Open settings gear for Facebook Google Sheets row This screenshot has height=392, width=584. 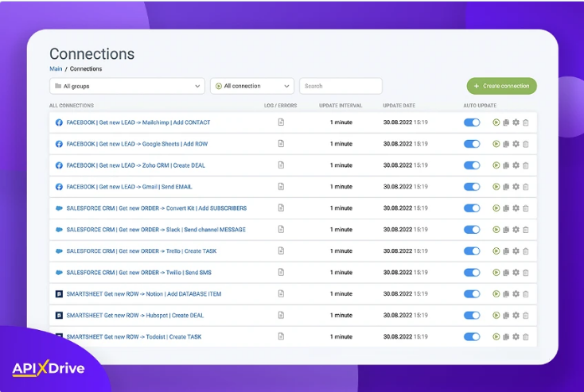coord(516,144)
